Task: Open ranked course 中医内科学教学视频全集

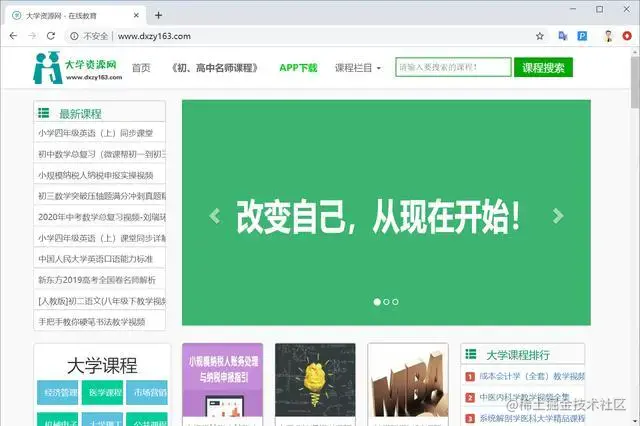Action: pos(524,397)
